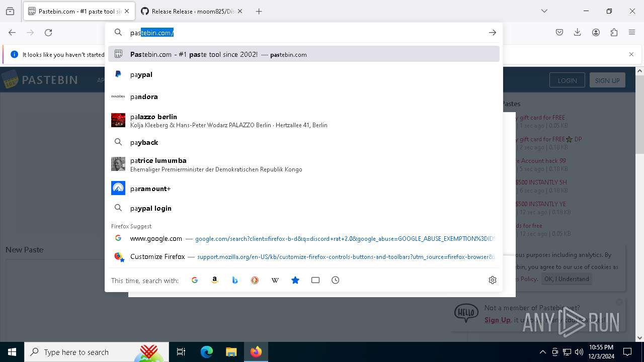Reload the current page
The width and height of the screenshot is (644, 362).
tap(48, 32)
